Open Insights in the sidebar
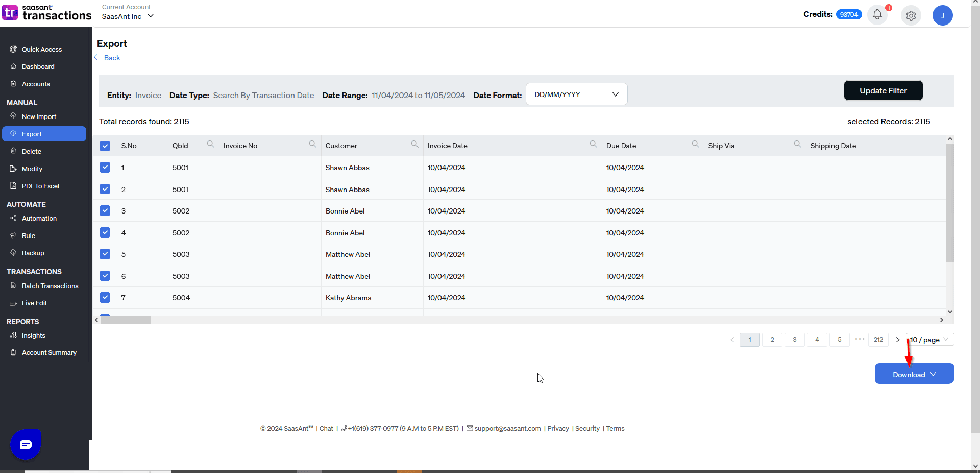The height and width of the screenshot is (473, 980). (x=33, y=336)
